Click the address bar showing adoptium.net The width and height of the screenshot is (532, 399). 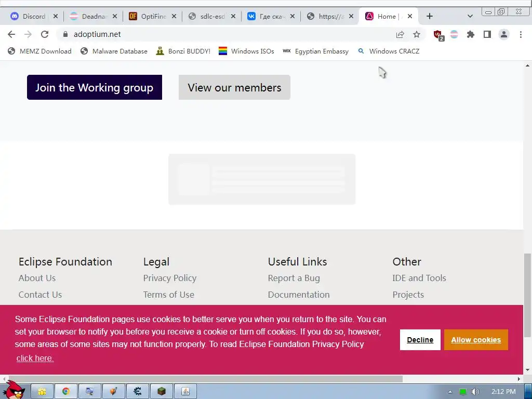pos(224,34)
